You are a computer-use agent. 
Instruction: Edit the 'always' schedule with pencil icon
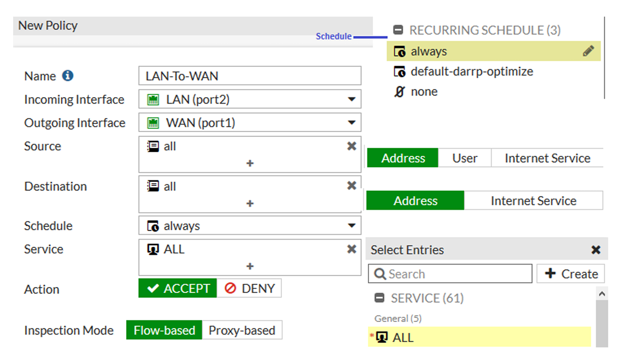coord(589,51)
